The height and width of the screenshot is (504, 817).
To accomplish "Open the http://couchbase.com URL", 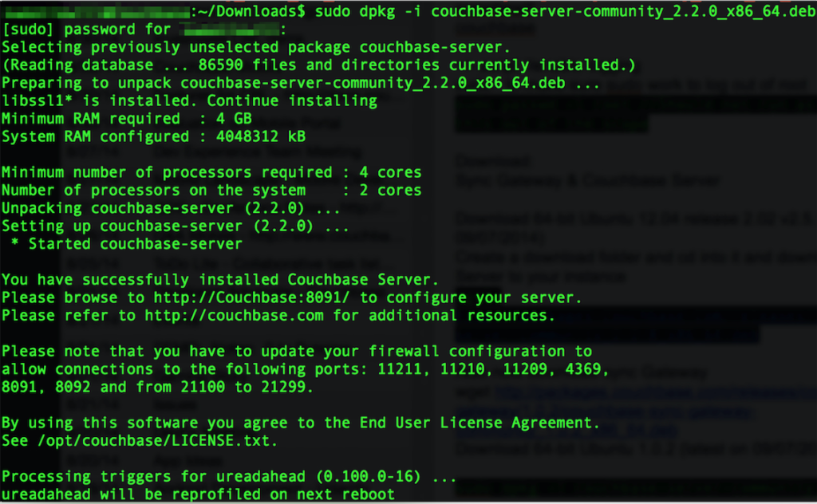I will click(234, 315).
